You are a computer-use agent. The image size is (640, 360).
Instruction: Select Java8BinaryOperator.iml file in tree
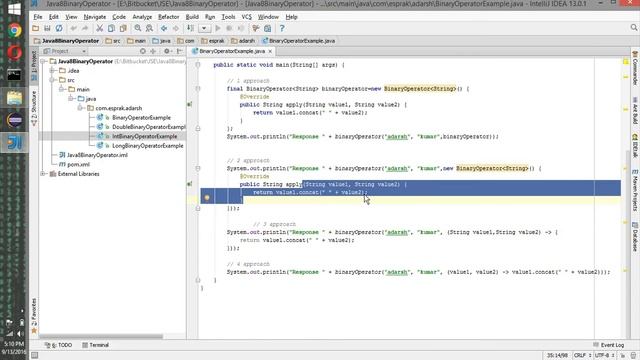[97, 155]
